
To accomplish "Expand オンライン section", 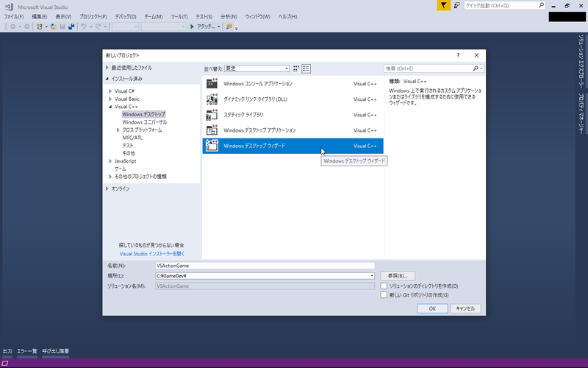I will coord(107,188).
